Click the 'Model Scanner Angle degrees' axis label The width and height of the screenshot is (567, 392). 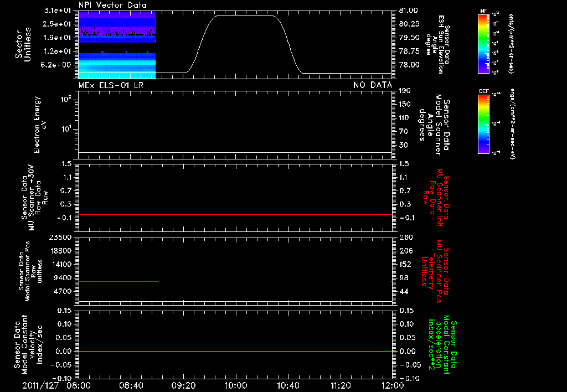[435, 125]
